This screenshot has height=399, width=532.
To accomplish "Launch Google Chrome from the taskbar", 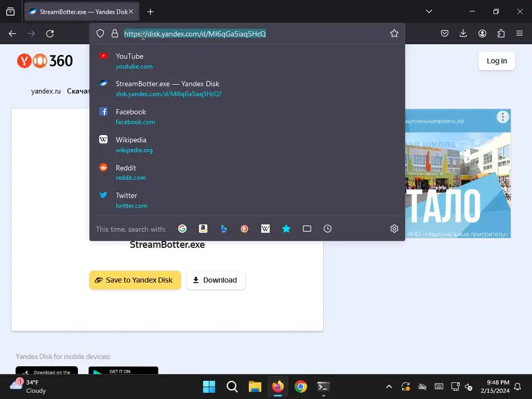I will pyautogui.click(x=301, y=387).
